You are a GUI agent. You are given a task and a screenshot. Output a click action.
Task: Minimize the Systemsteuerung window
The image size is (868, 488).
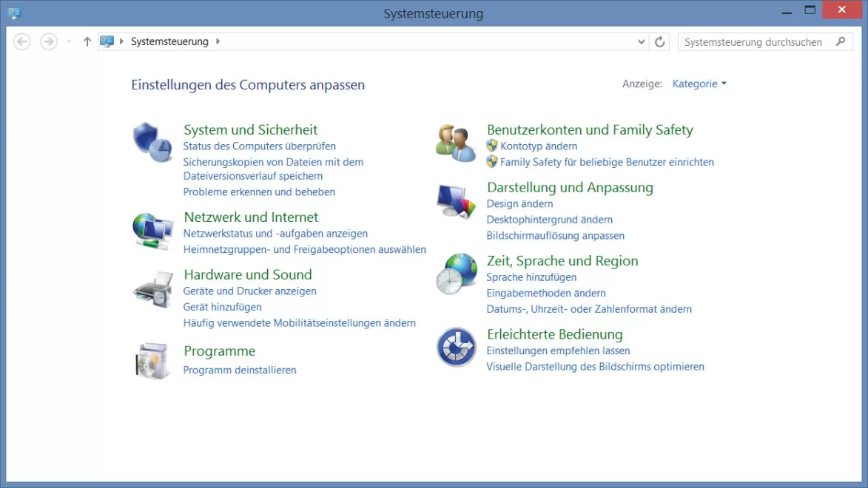coord(787,10)
